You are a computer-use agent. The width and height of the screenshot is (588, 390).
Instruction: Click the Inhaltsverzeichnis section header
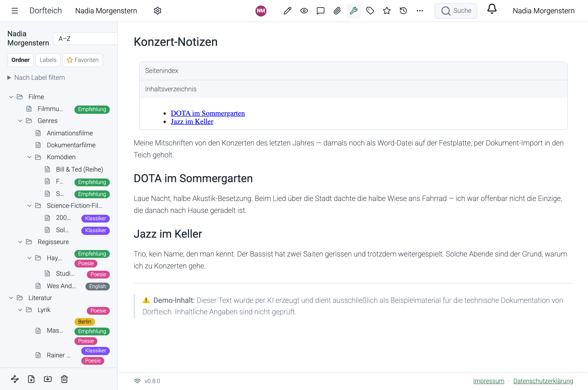pyautogui.click(x=353, y=89)
